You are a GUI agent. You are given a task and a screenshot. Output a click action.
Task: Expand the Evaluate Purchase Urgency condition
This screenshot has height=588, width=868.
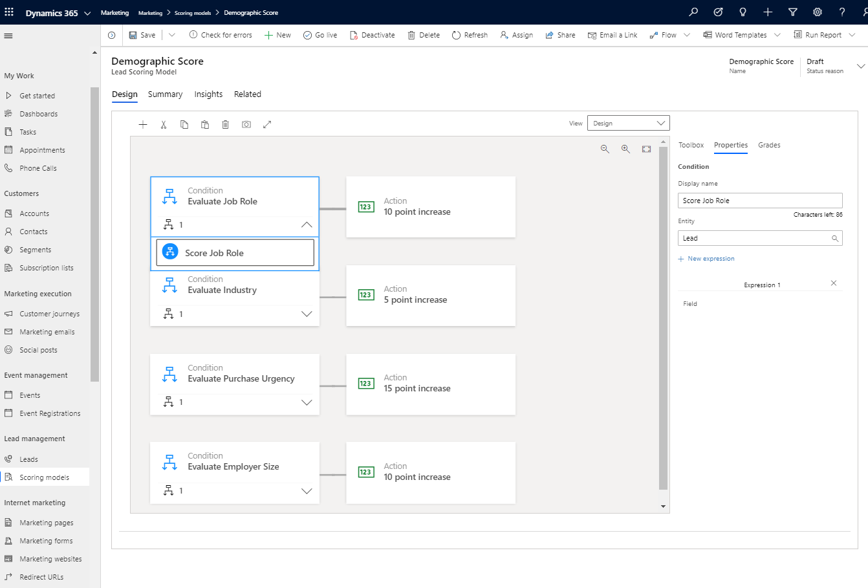tap(307, 402)
